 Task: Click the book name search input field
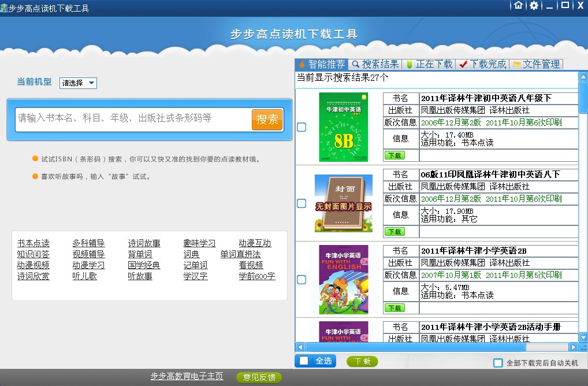coord(133,118)
